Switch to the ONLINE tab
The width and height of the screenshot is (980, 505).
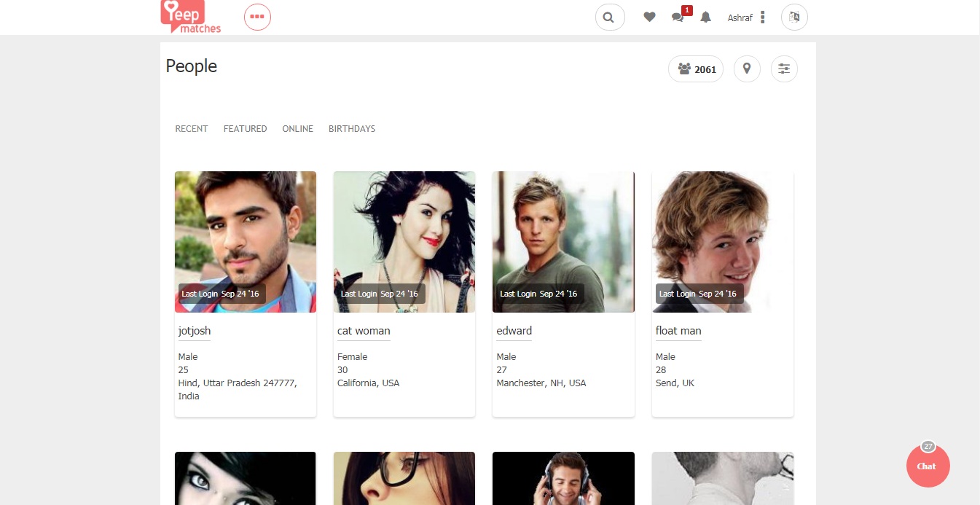(297, 129)
